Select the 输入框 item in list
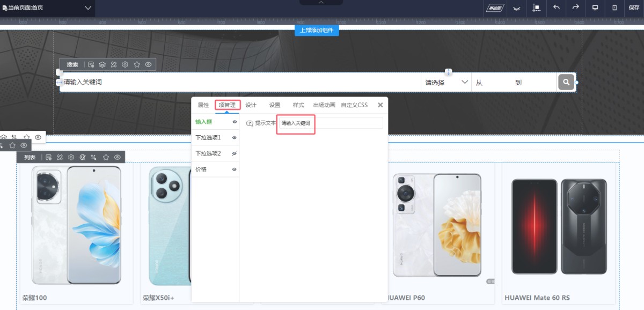The height and width of the screenshot is (310, 644). point(215,122)
